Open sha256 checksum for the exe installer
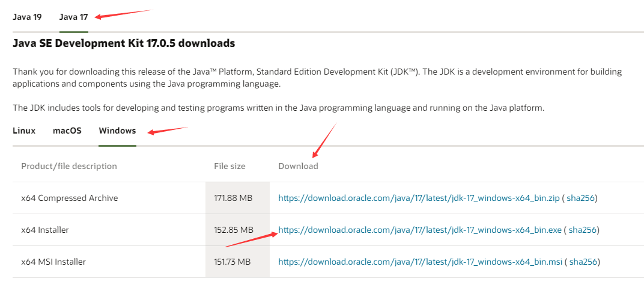 click(x=582, y=230)
